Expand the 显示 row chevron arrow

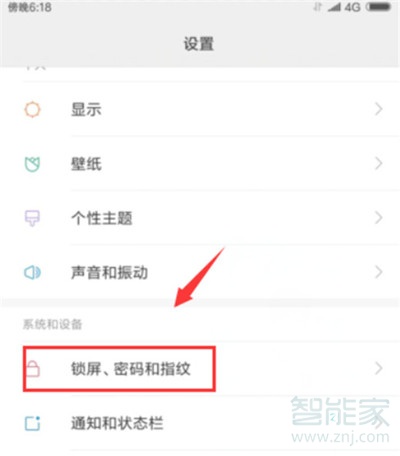[378, 109]
